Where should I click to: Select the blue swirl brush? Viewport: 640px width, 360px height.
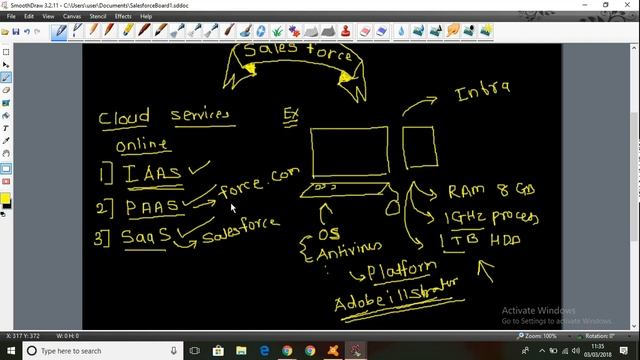(x=261, y=31)
